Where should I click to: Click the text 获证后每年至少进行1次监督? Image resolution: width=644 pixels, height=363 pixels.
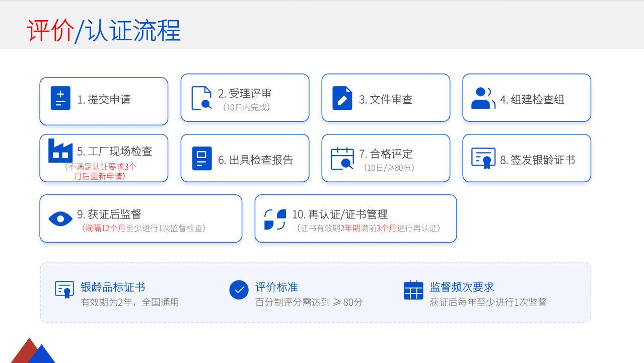pos(488,303)
